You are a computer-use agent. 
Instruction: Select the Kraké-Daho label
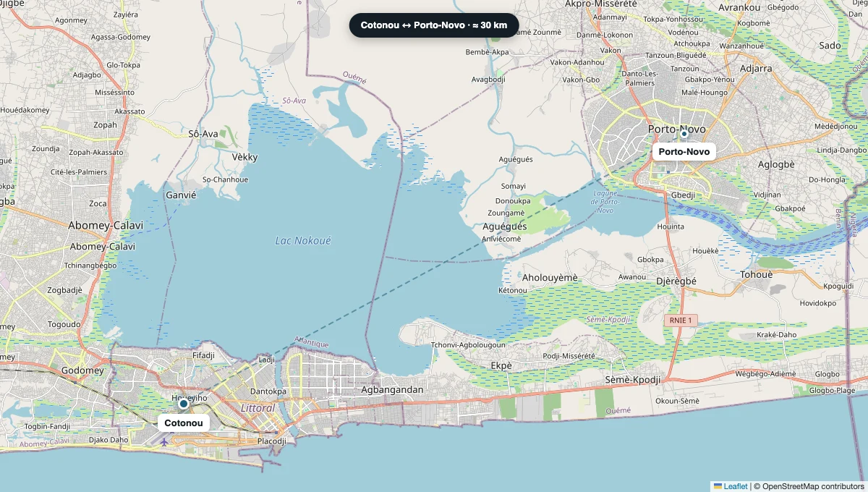coord(776,335)
